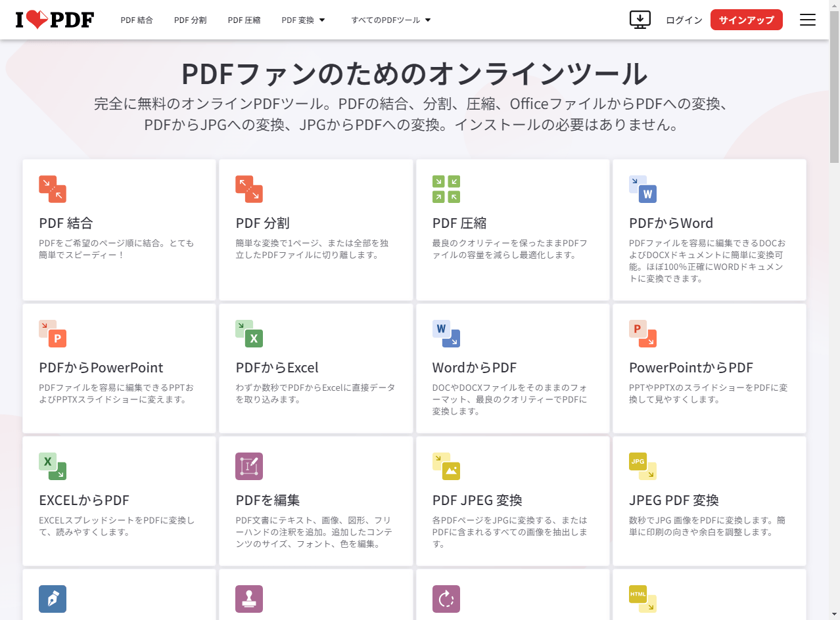Open the PDF JPEG 変換 card title
Viewport: 840px width, 620px height.
pos(477,500)
